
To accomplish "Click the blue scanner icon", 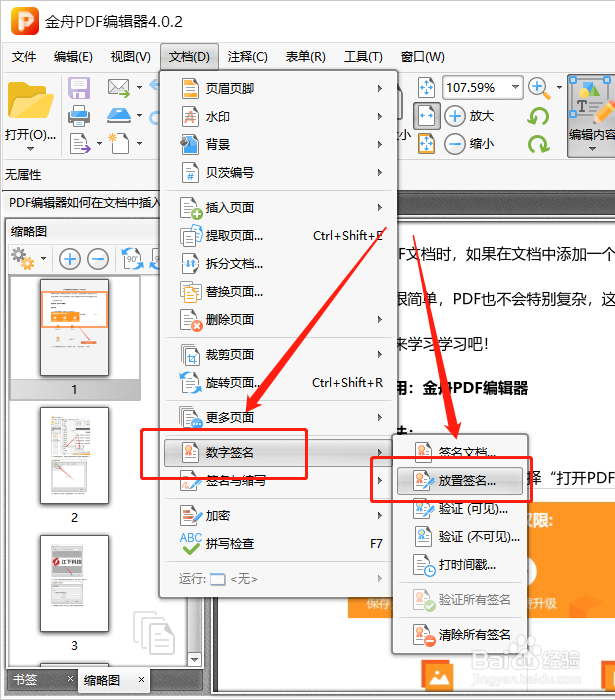I will point(119,116).
